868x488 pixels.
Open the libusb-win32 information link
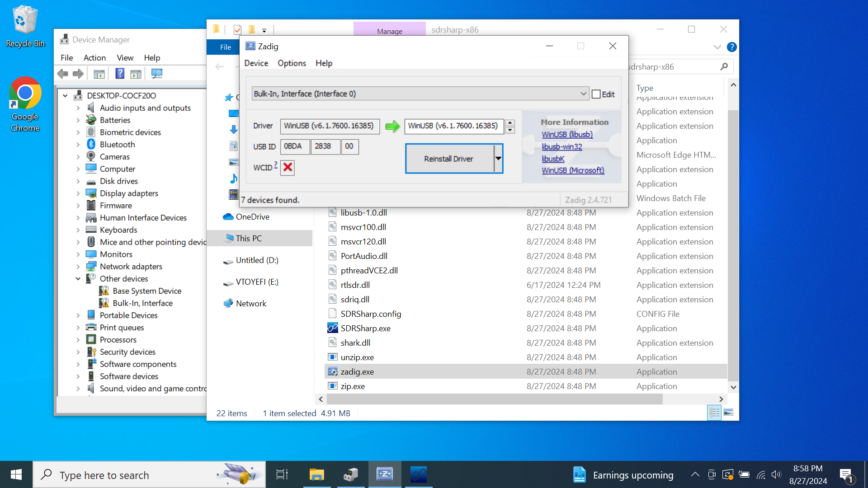point(562,147)
